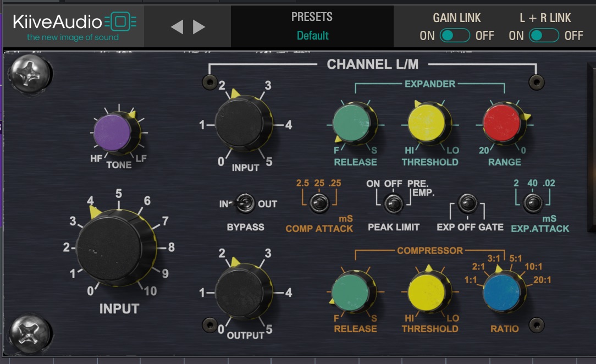The width and height of the screenshot is (596, 364).
Task: Go to the previous preset with left arrow
Action: tap(177, 27)
